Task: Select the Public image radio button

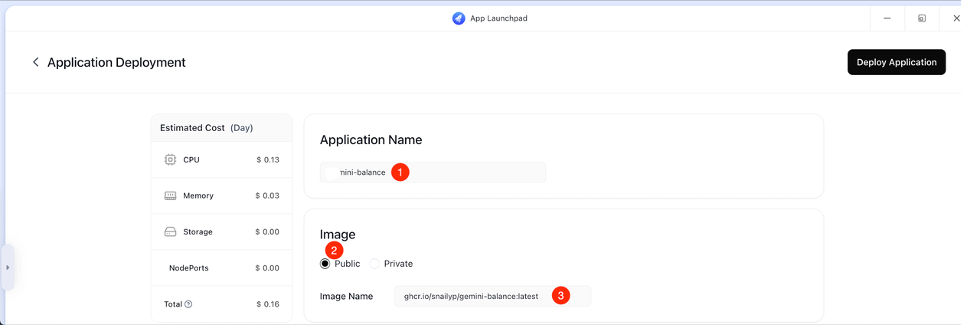Action: (325, 264)
